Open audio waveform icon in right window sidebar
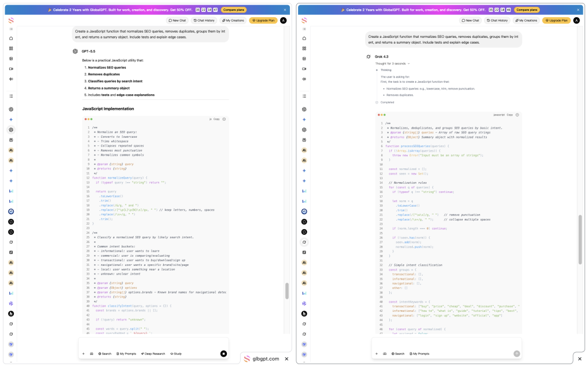Image resolution: width=588 pixels, height=367 pixels. (304, 79)
